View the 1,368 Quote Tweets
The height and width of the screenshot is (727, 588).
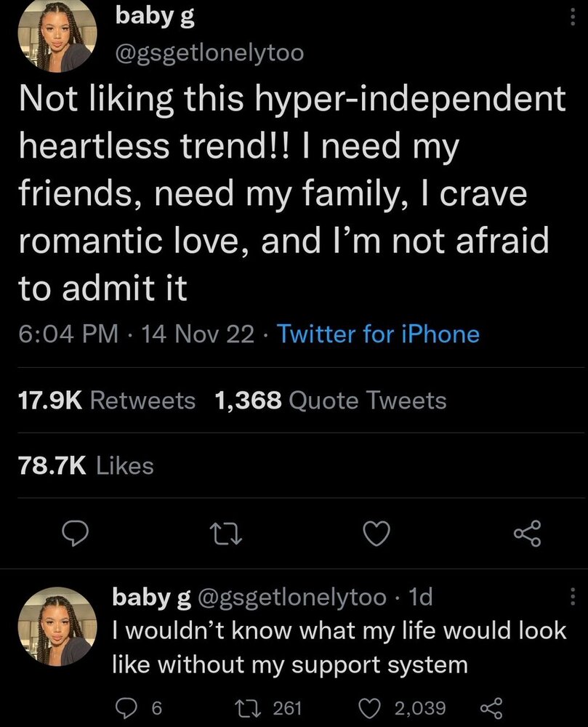[331, 400]
